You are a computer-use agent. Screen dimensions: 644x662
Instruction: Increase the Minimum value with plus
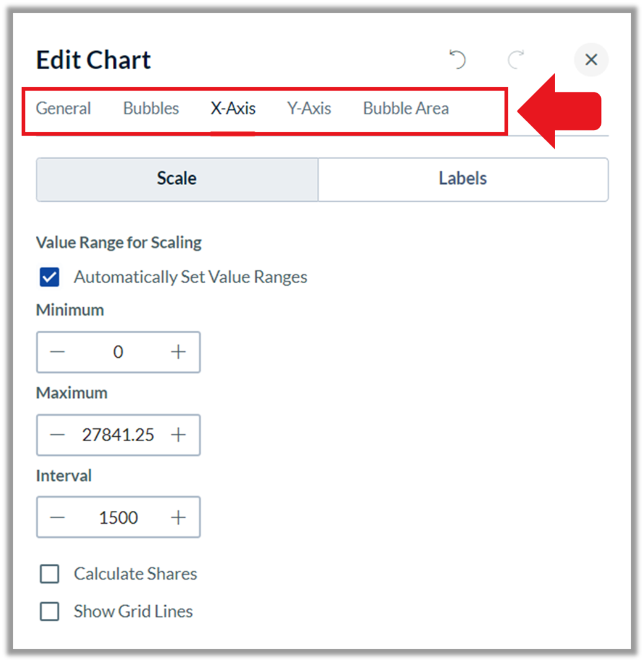[x=178, y=352]
